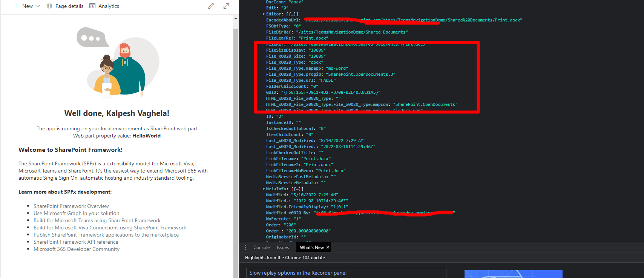Click the FileLeafRef value "Print.docx"
The width and height of the screenshot is (644, 278).
pyautogui.click(x=313, y=38)
